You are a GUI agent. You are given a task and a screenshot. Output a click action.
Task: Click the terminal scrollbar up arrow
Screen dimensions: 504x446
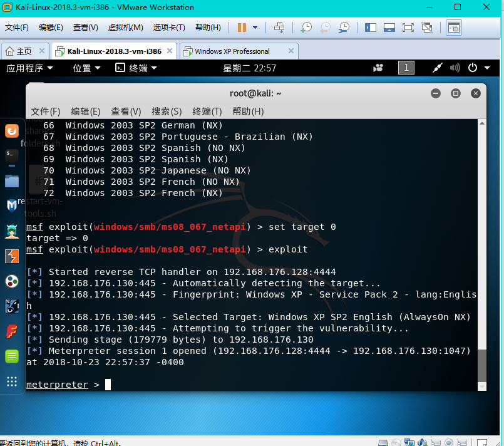pyautogui.click(x=482, y=123)
